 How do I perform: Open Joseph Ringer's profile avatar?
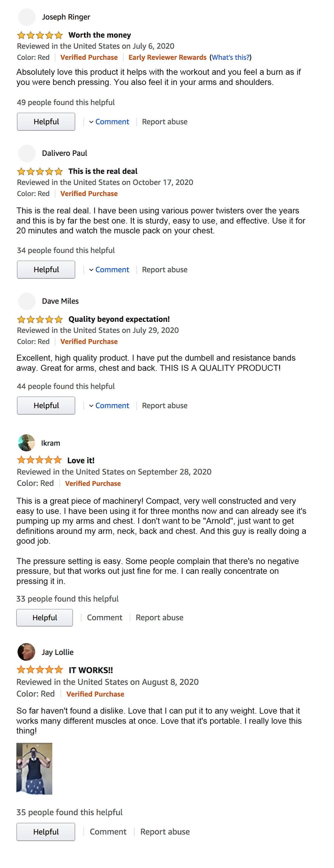[27, 17]
